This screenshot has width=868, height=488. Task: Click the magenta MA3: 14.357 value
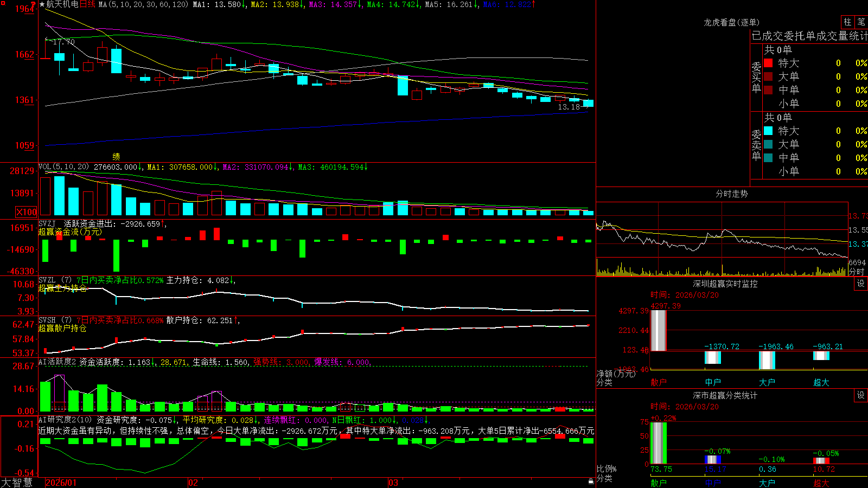point(333,4)
